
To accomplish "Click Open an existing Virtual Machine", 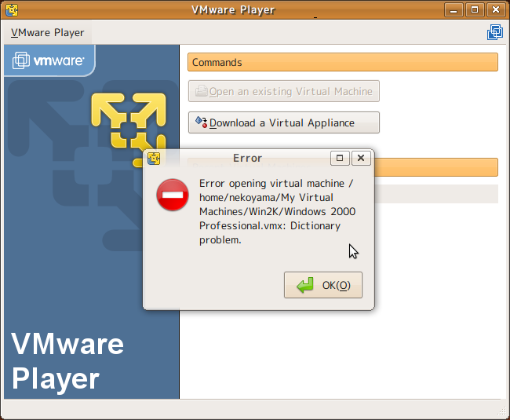I will click(x=283, y=92).
